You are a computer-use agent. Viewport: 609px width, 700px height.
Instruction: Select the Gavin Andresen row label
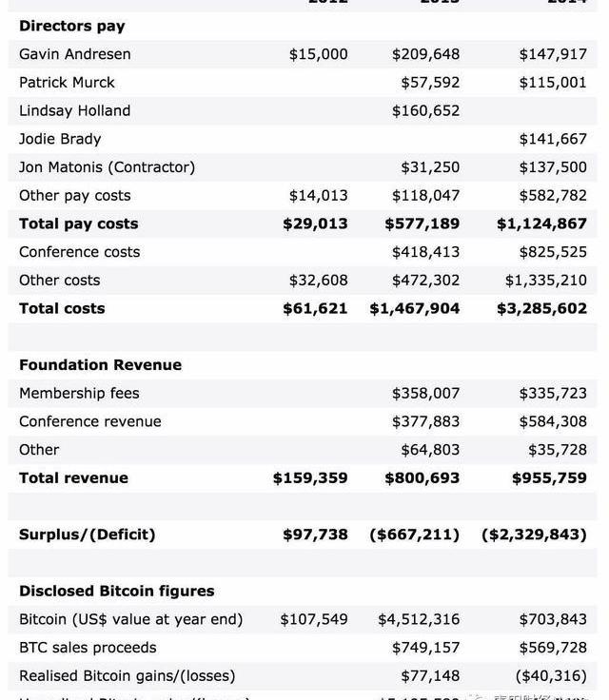click(75, 54)
